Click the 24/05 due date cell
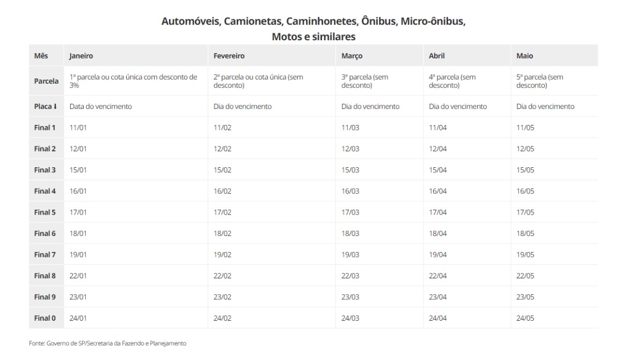The height and width of the screenshot is (362, 644). [x=525, y=318]
